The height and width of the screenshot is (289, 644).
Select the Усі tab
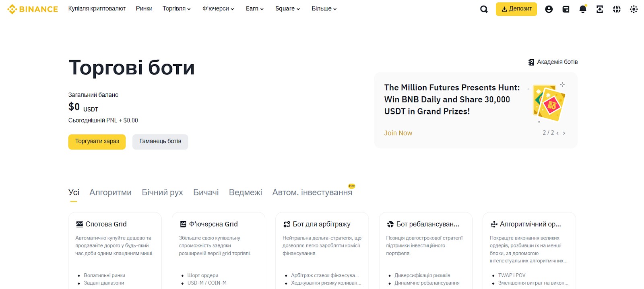point(74,192)
